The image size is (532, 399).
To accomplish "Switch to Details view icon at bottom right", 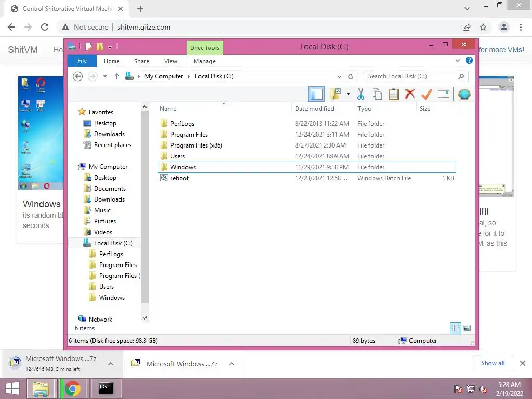I will click(x=456, y=328).
